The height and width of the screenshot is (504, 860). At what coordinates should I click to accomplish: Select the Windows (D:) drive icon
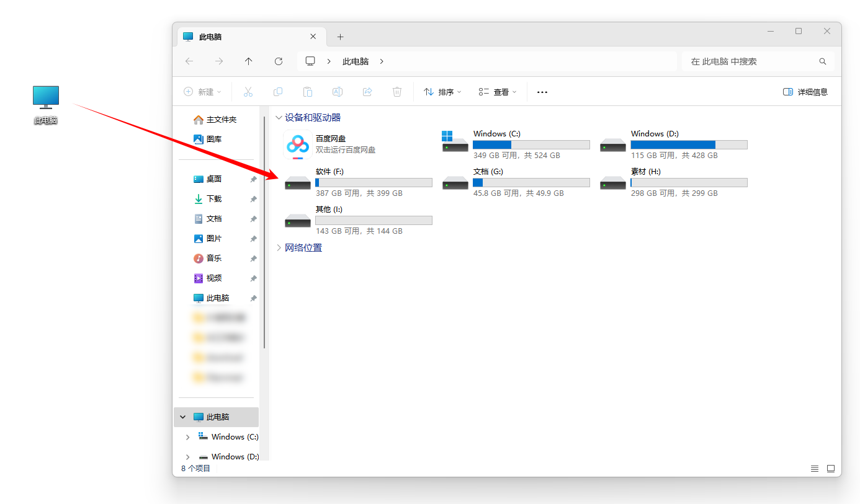click(613, 145)
